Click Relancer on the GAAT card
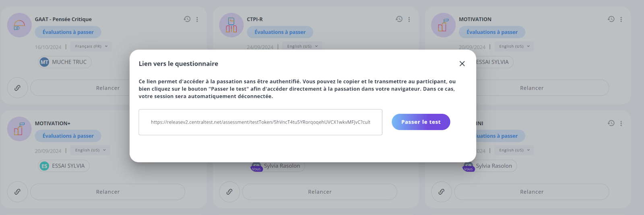 pos(107,88)
